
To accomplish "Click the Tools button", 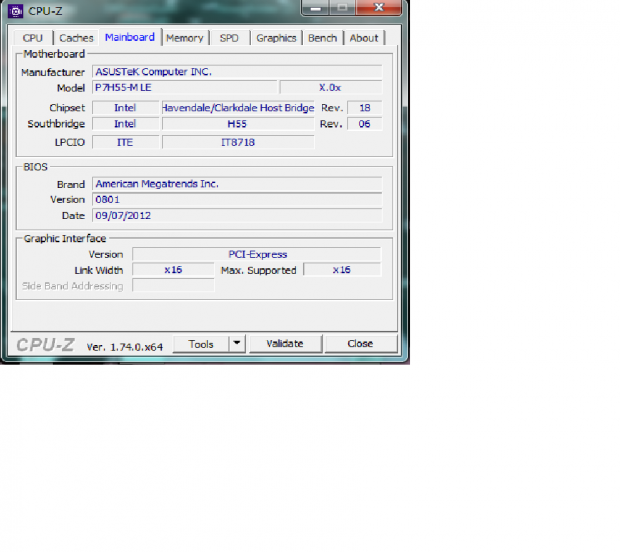I will pos(201,344).
